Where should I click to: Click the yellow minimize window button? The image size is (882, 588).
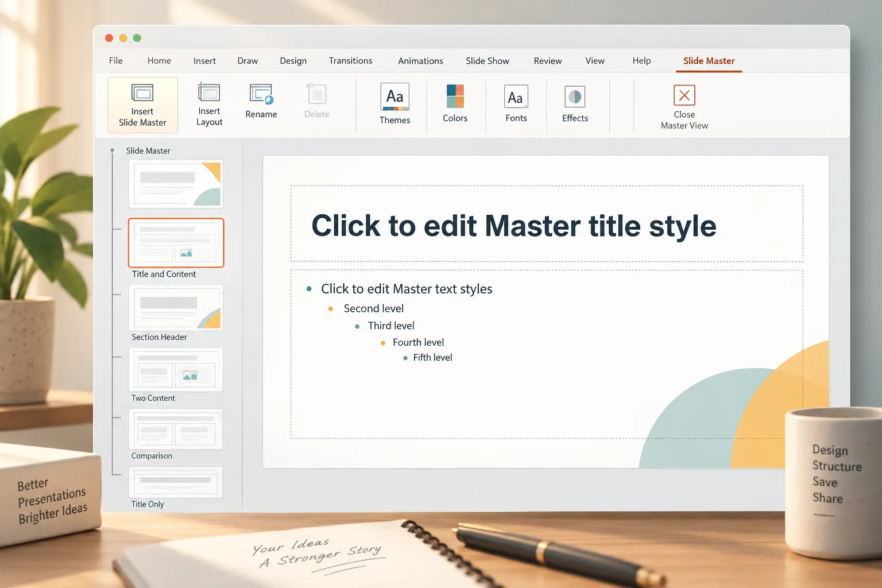(x=123, y=38)
